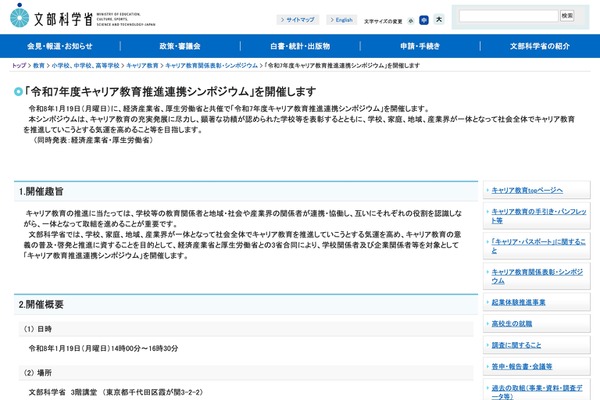Switch to the English site
The image size is (600, 400).
[342, 20]
